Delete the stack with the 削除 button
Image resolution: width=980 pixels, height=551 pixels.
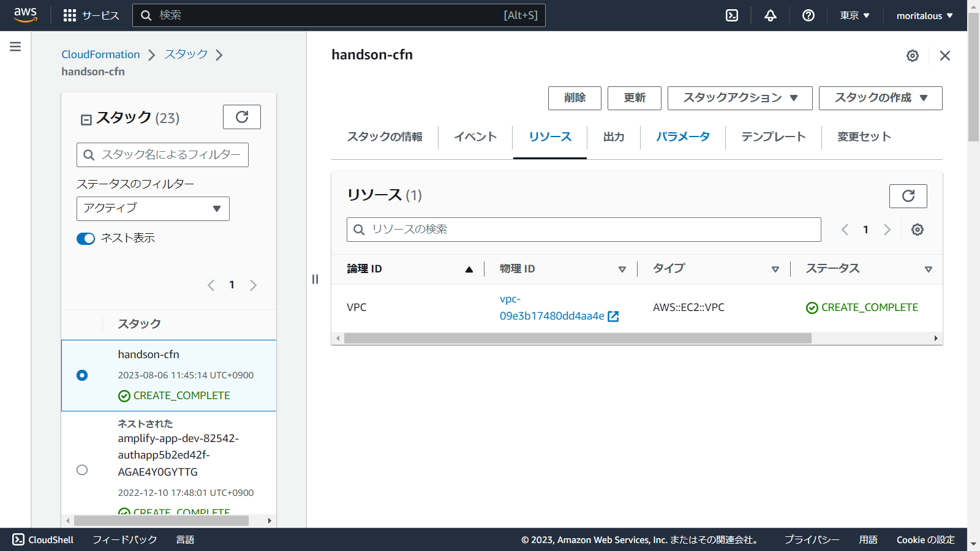(x=574, y=98)
